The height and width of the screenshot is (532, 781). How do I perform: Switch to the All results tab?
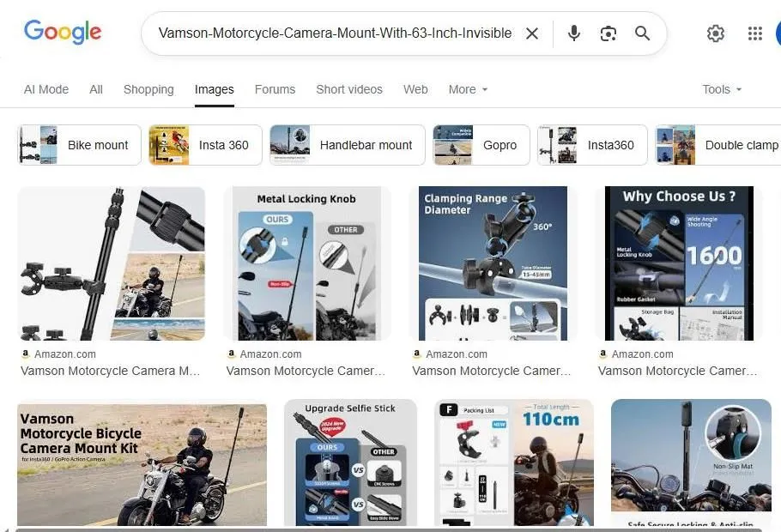point(96,89)
